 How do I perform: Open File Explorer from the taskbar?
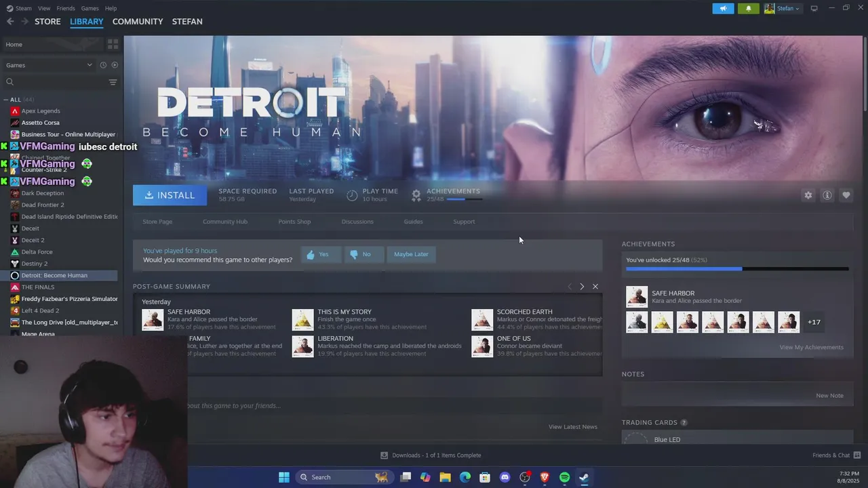tap(445, 477)
